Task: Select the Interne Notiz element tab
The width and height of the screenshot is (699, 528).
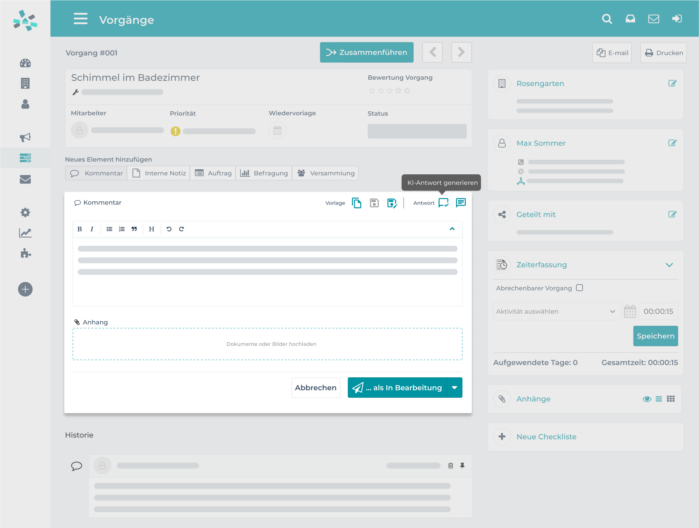Action: click(x=159, y=173)
